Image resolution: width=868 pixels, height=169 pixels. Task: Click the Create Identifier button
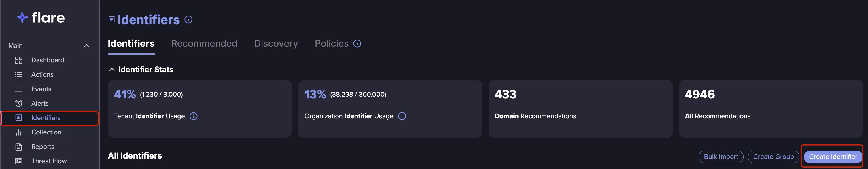833,157
